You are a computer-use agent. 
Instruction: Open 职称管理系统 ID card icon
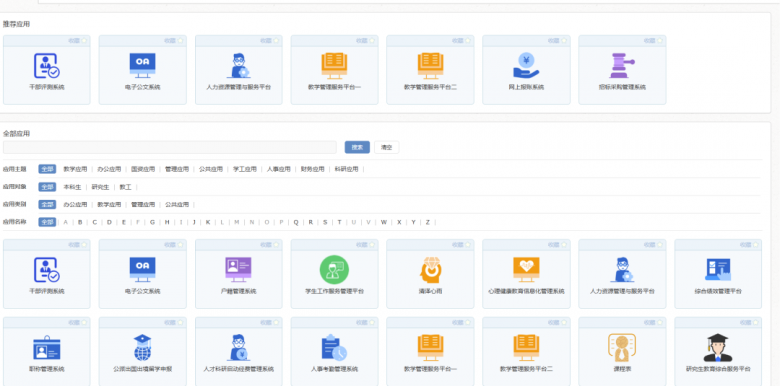pos(47,347)
